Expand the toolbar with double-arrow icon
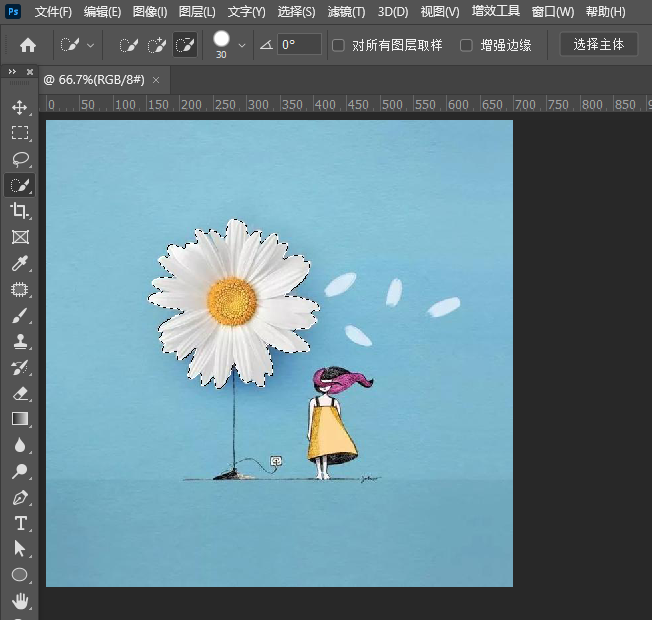This screenshot has height=620, width=652. click(x=12, y=73)
